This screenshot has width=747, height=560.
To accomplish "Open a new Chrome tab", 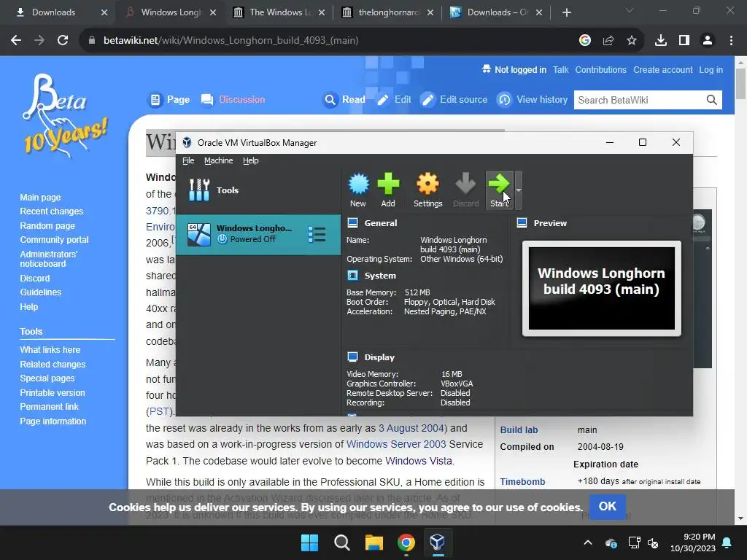I will click(x=566, y=12).
